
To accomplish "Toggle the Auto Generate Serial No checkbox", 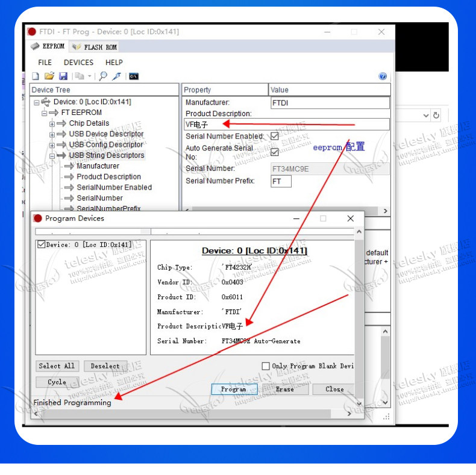I will point(274,152).
